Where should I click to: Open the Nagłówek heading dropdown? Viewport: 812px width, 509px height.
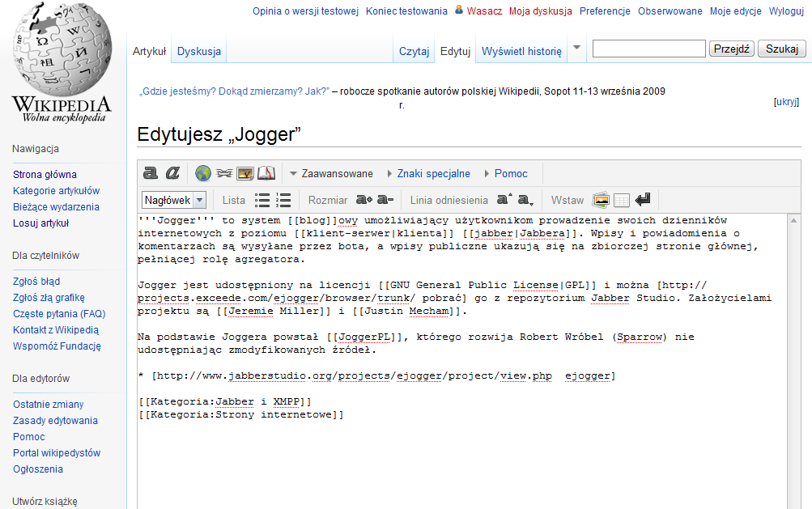coord(174,200)
